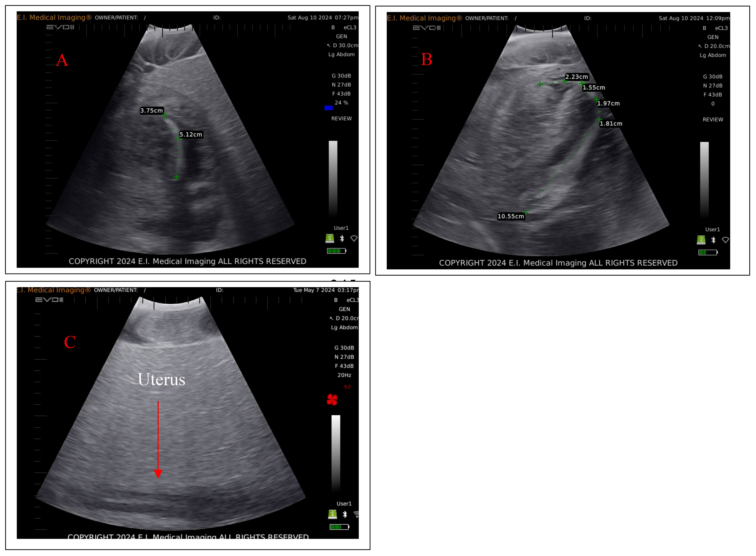Click the REVIEW label in panel B
This screenshot has width=756, height=556.
tap(713, 120)
